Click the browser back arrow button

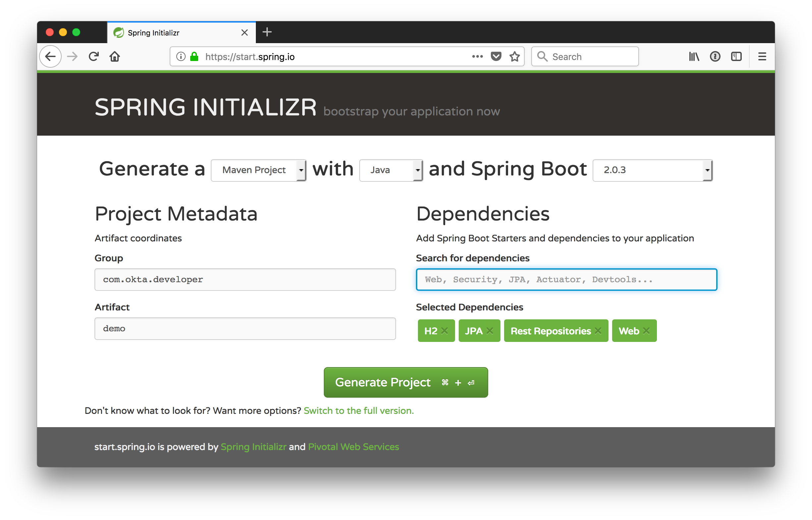pyautogui.click(x=50, y=56)
